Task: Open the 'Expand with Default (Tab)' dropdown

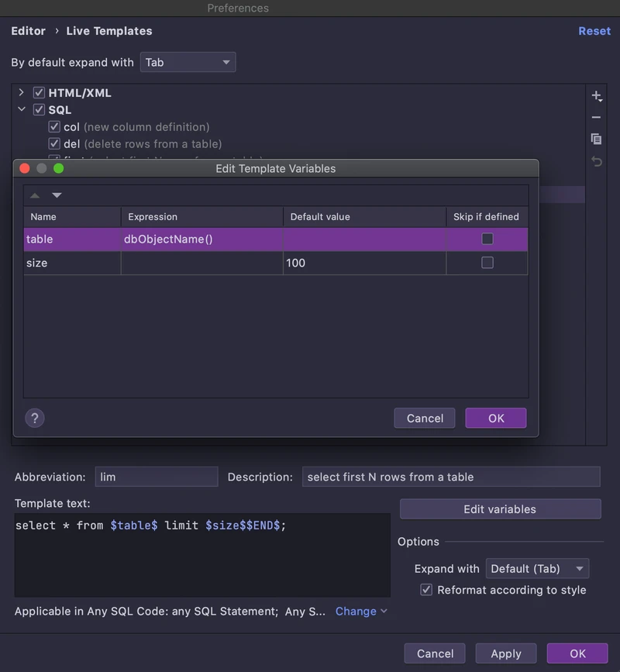Action: [x=537, y=568]
